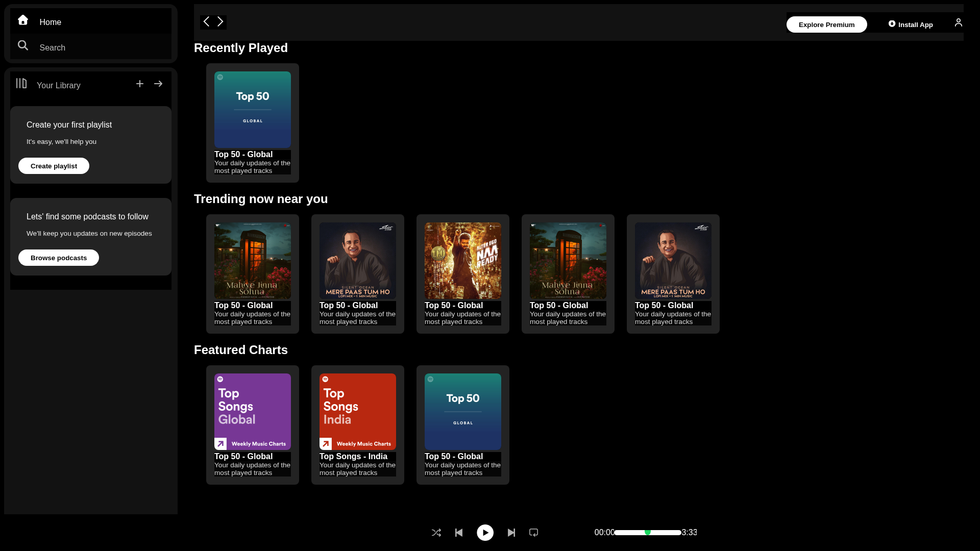Click the Browse podcasts button
980x551 pixels.
pos(59,258)
